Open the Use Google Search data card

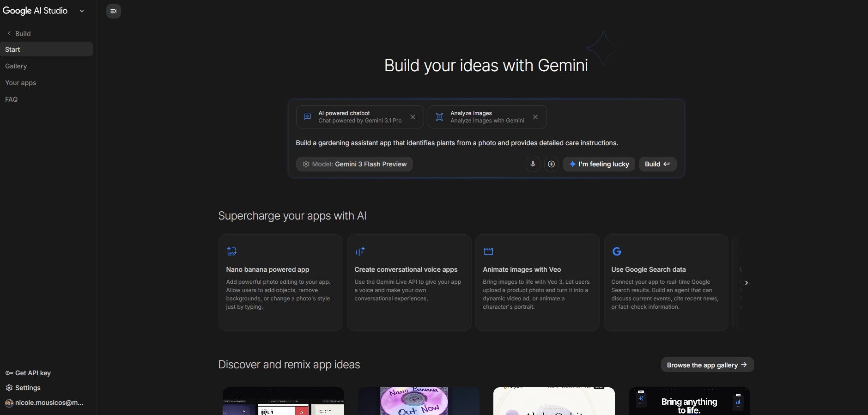tap(666, 282)
